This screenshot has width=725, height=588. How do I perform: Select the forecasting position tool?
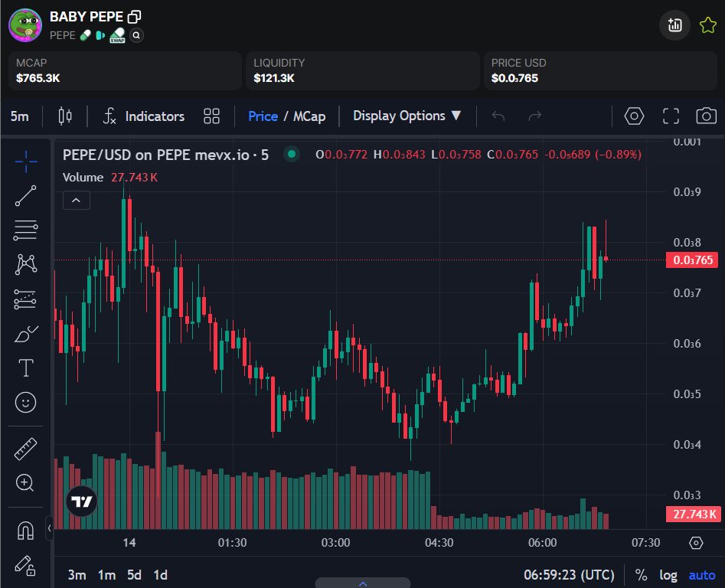(26, 299)
